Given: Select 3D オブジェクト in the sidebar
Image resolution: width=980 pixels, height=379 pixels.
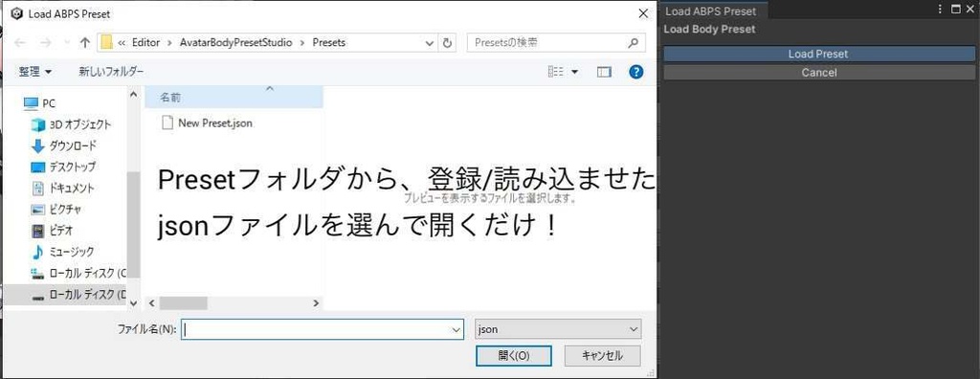Looking at the screenshot, I should [71, 124].
